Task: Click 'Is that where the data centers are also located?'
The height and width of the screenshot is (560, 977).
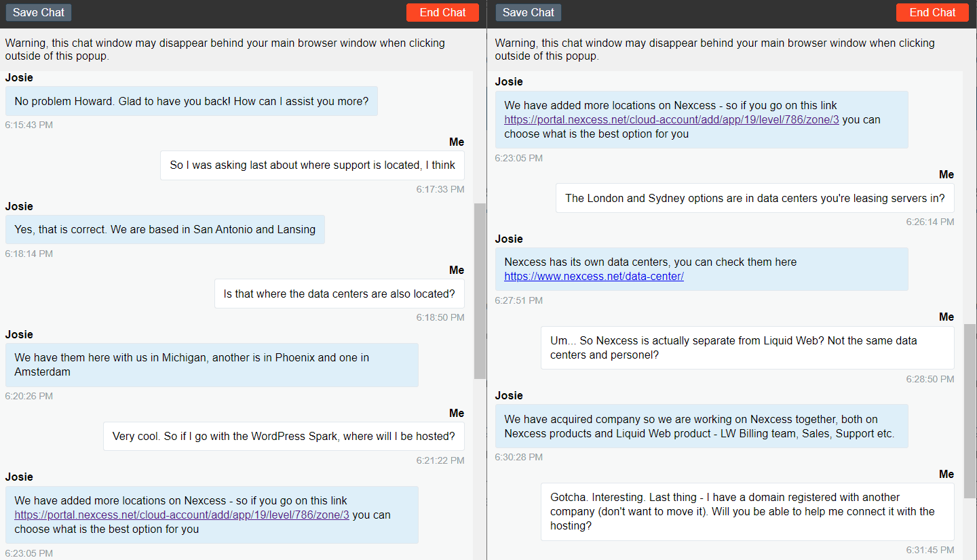Action: tap(339, 294)
